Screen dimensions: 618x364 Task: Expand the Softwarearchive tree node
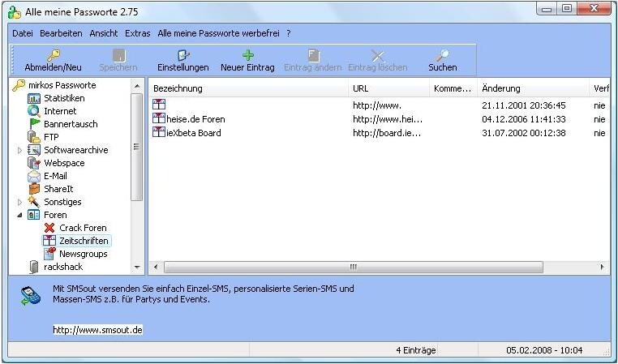coord(20,150)
